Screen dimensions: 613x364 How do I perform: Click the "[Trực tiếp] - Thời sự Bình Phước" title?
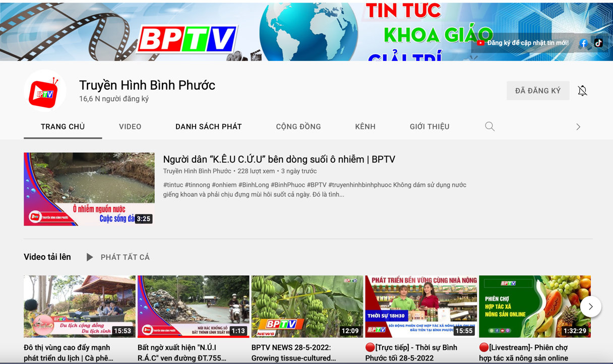[x=411, y=353]
